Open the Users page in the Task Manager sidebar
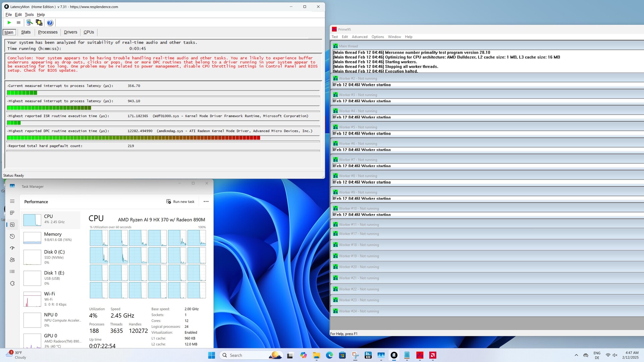The image size is (644, 362). (12, 260)
